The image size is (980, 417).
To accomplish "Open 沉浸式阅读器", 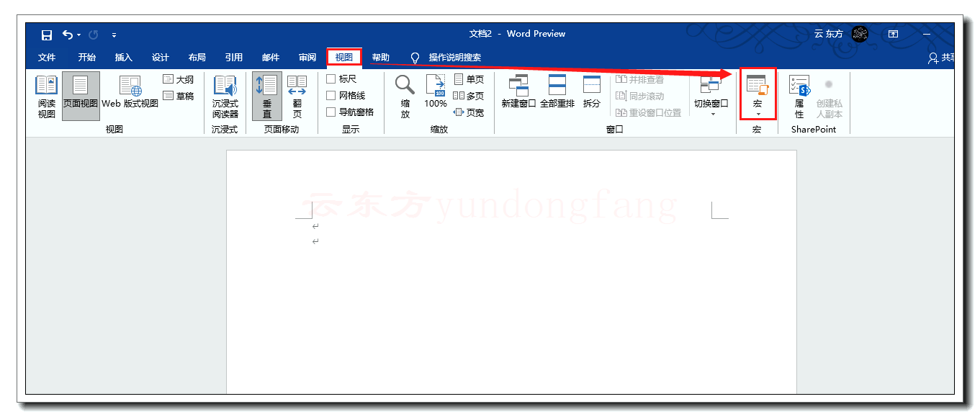I will point(225,97).
